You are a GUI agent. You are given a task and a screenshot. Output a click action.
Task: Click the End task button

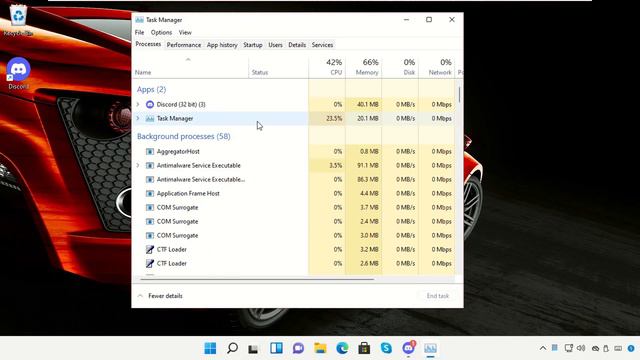point(438,296)
